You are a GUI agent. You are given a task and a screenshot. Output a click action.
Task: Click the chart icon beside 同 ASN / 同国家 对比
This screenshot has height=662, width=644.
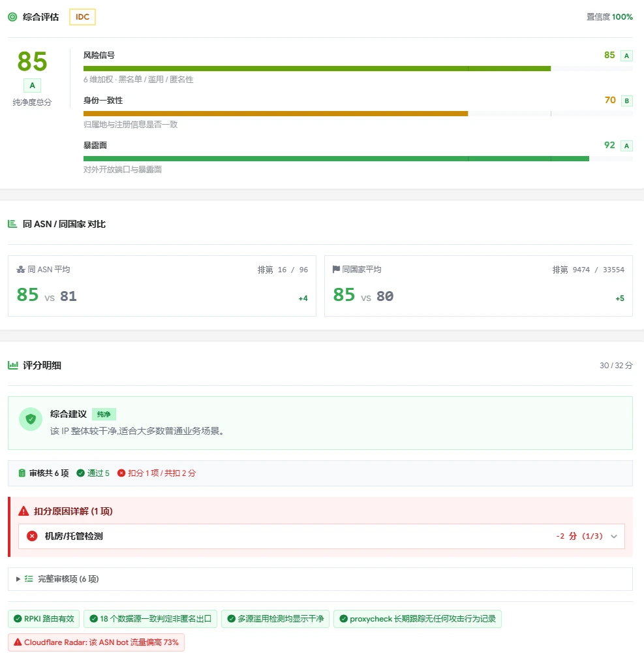pyautogui.click(x=12, y=224)
